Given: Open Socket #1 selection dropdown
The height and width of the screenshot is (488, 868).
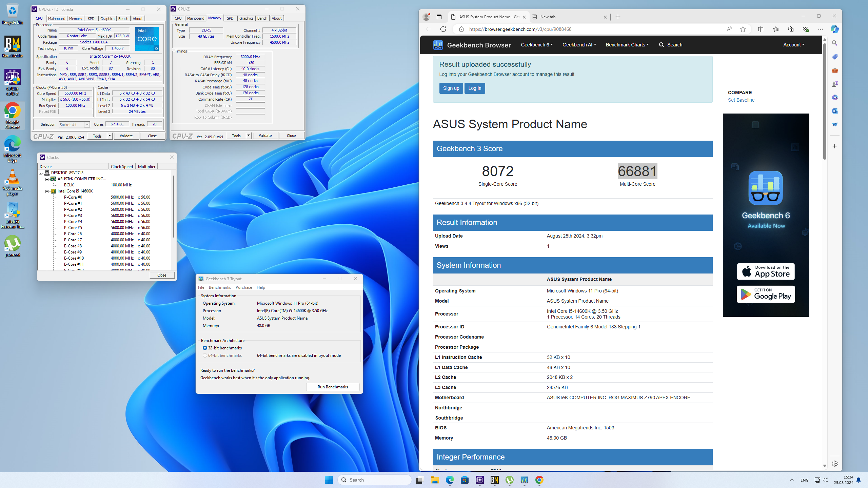Looking at the screenshot, I should (74, 125).
